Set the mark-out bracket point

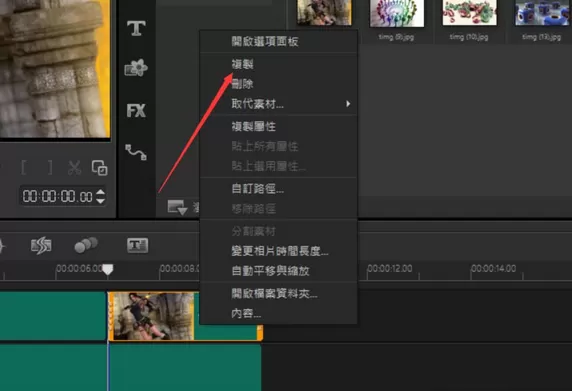50,168
